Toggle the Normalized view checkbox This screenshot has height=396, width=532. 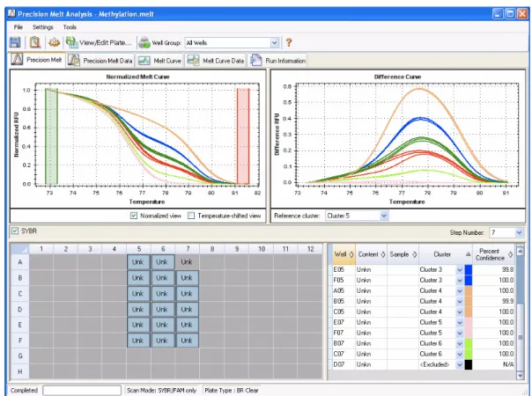click(134, 216)
